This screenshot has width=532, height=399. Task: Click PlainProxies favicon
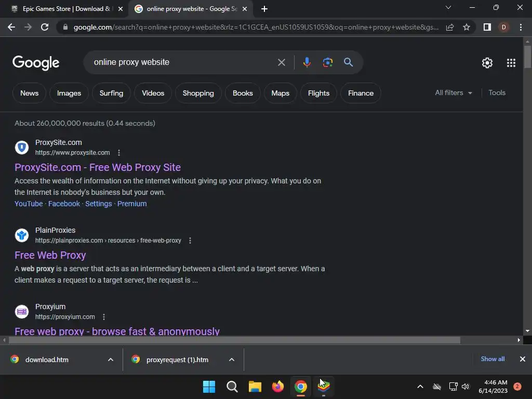22,235
